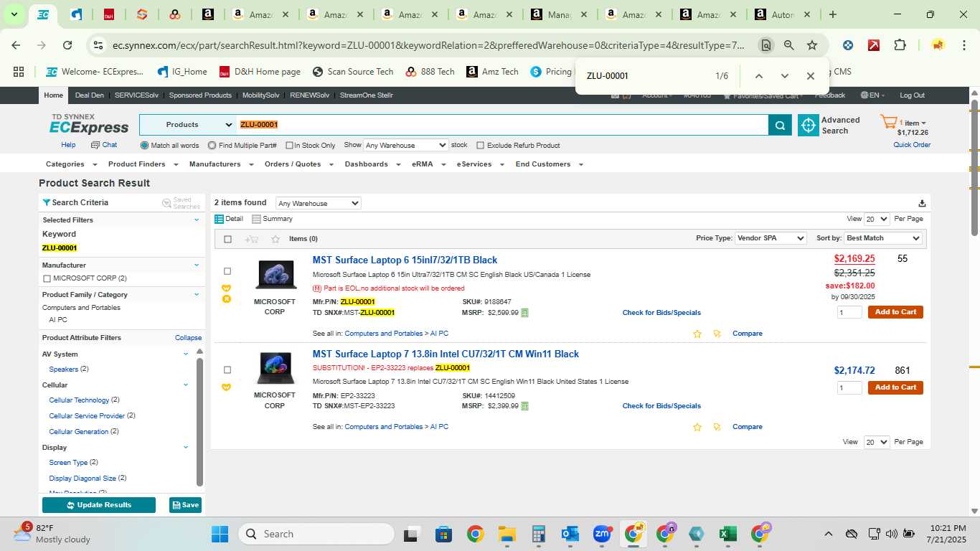Open Excel from the Windows taskbar
The image size is (980, 551).
pos(728,534)
